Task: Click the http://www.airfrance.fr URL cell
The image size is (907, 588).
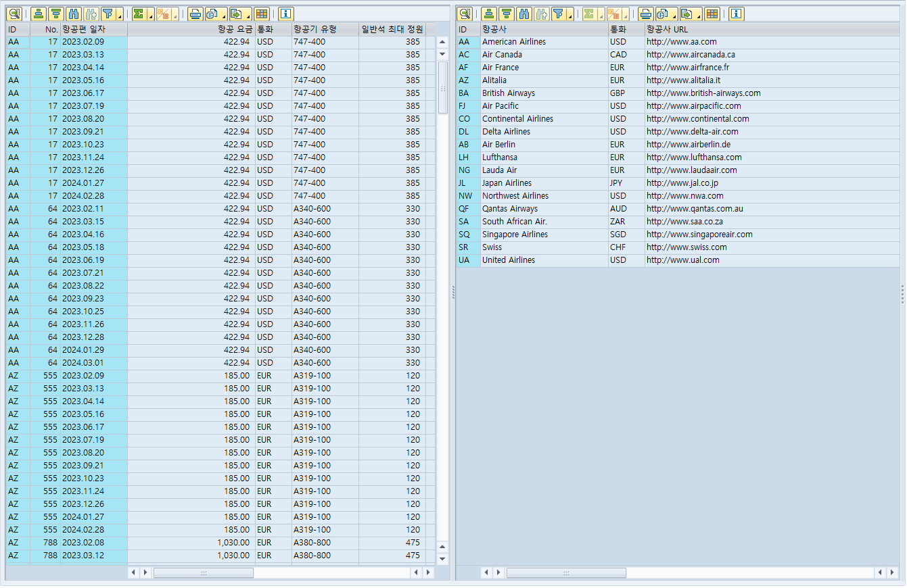Action: 772,68
